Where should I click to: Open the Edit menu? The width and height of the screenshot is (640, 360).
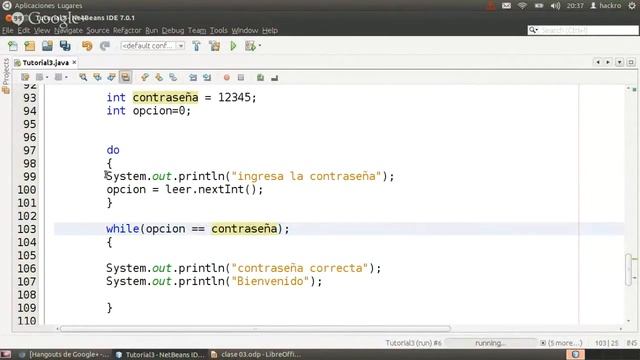tap(24, 30)
